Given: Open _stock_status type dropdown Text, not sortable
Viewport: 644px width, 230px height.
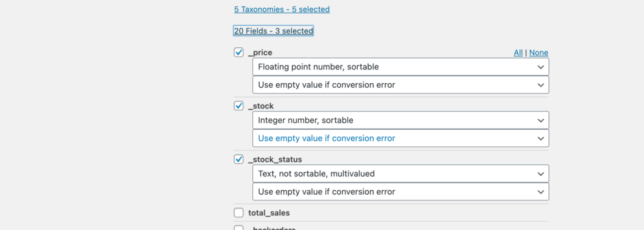Looking at the screenshot, I should [x=401, y=174].
